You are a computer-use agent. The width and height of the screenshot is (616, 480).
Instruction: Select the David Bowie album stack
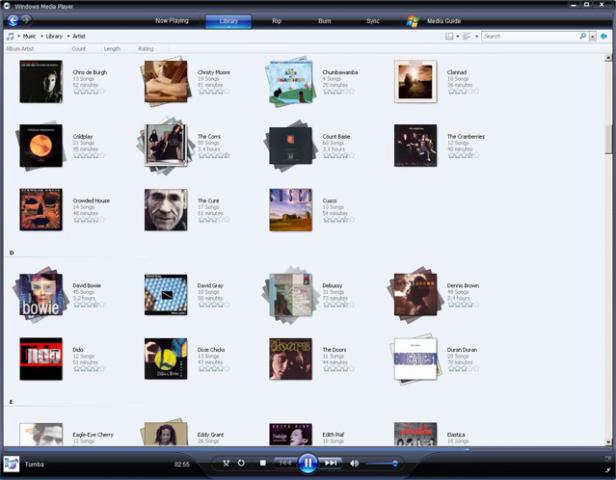40,295
